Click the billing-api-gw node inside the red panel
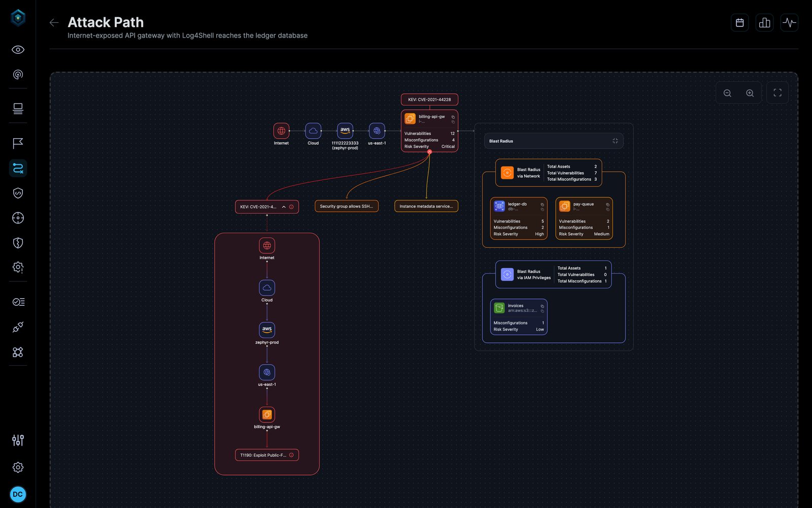This screenshot has height=508, width=812. coord(267,415)
